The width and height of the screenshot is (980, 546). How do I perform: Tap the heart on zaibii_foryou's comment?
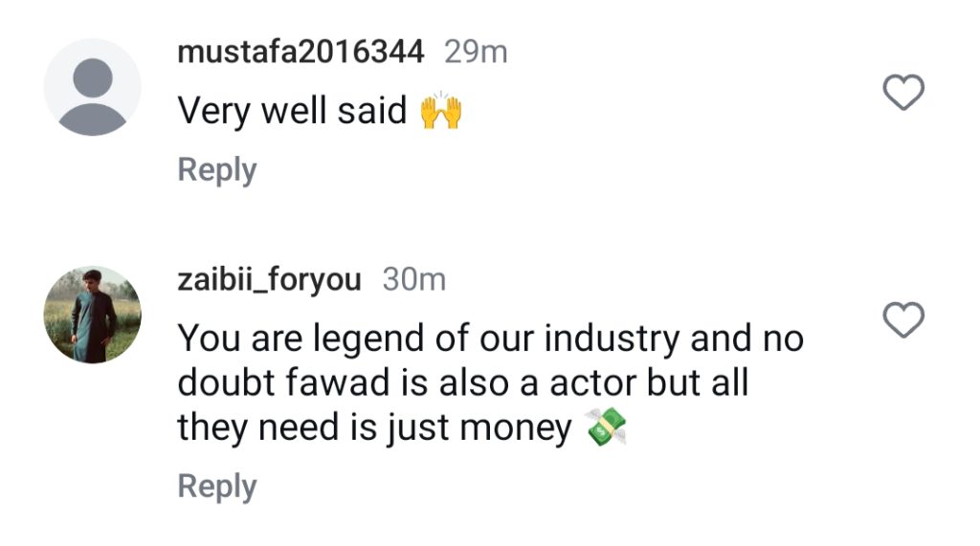click(x=903, y=319)
